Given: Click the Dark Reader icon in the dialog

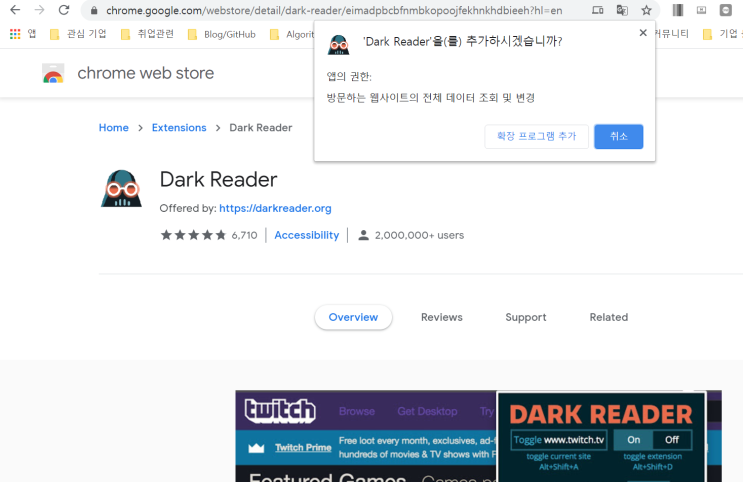Looking at the screenshot, I should [x=339, y=45].
